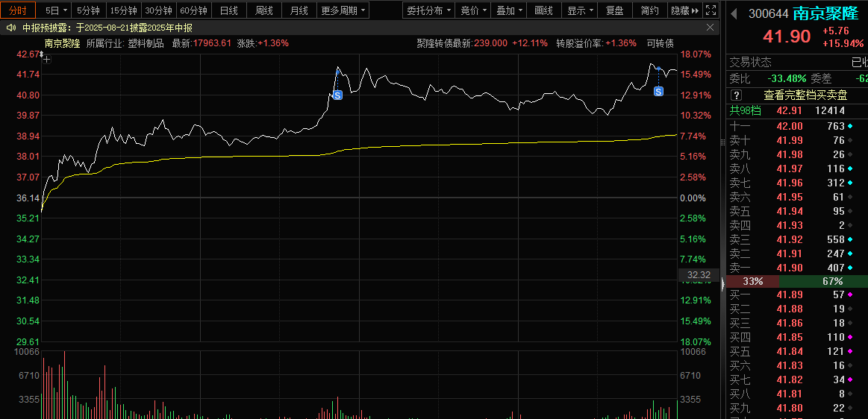
Task: Click the 交易状态 label
Action: click(751, 63)
